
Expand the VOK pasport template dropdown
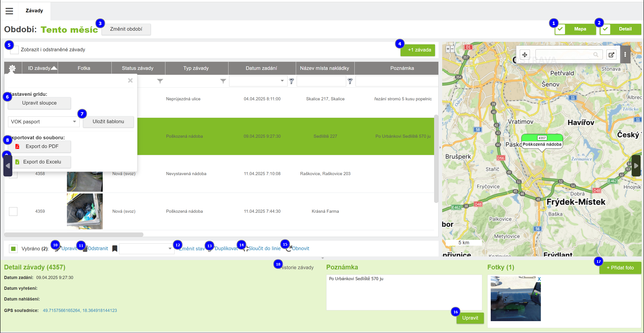click(74, 122)
